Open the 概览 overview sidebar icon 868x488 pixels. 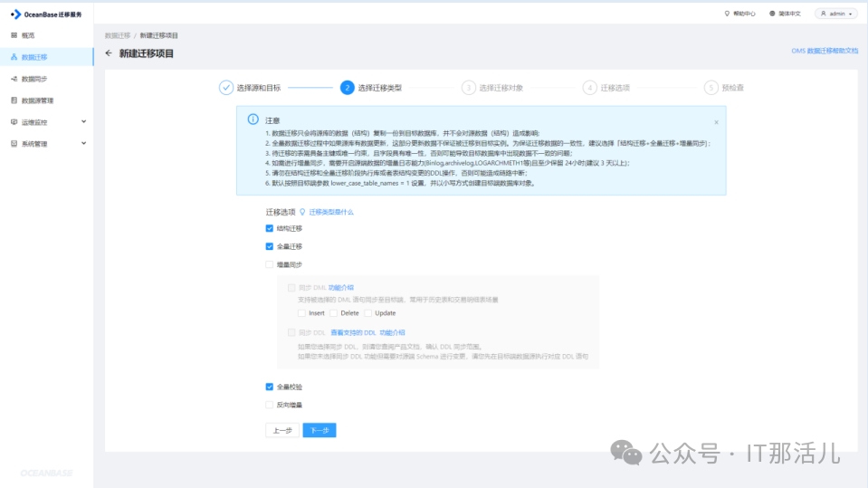tap(14, 35)
